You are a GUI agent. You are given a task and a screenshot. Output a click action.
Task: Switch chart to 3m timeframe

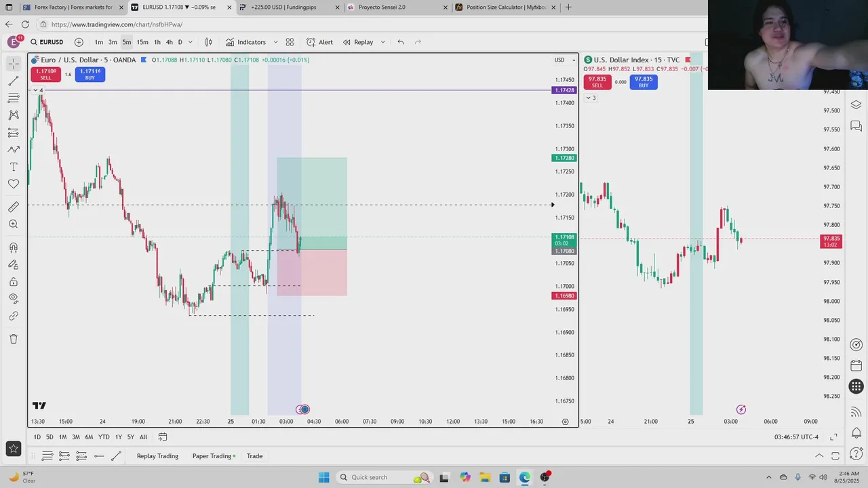113,42
